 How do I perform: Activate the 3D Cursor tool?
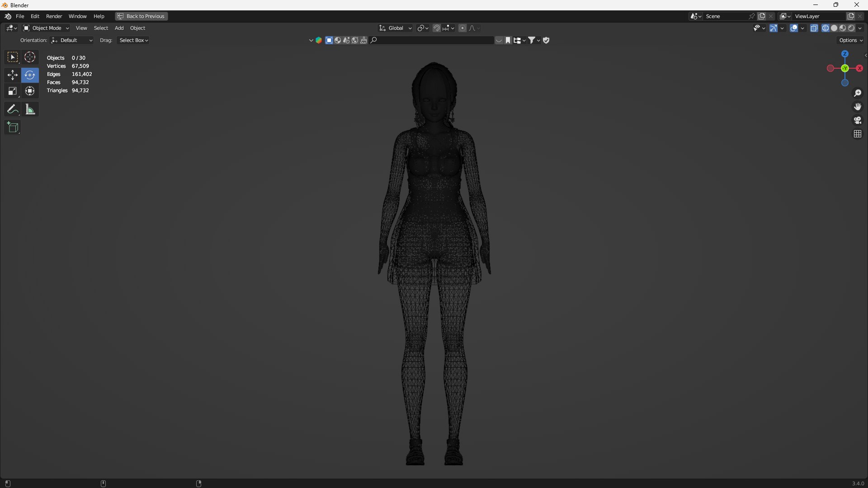[x=30, y=57]
